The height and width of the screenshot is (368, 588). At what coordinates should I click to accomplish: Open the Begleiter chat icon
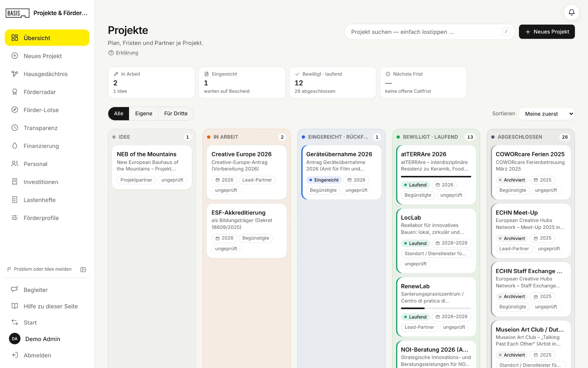15,290
